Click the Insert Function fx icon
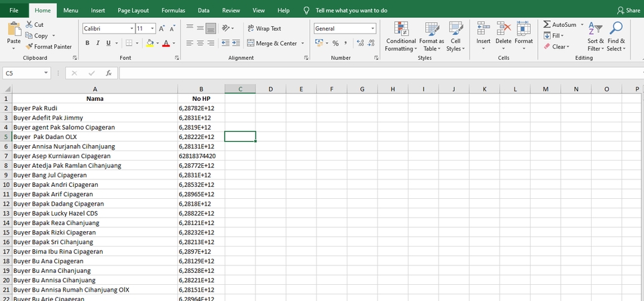The image size is (644, 301). pos(109,73)
